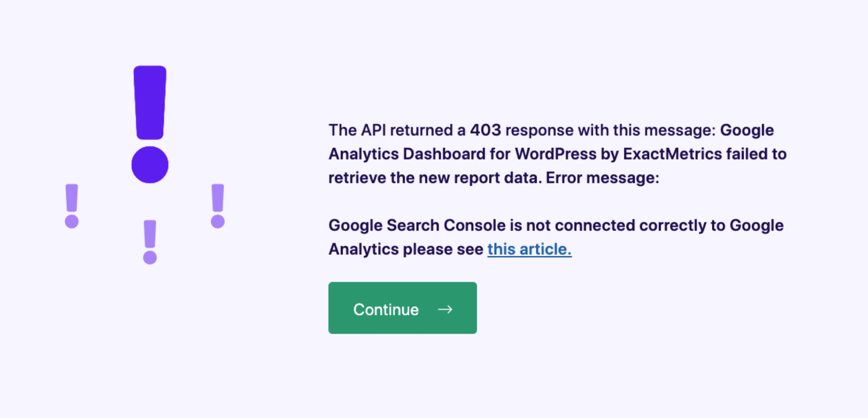Click the large purple exclamation mark bar
This screenshot has height=418, width=868.
(x=150, y=103)
